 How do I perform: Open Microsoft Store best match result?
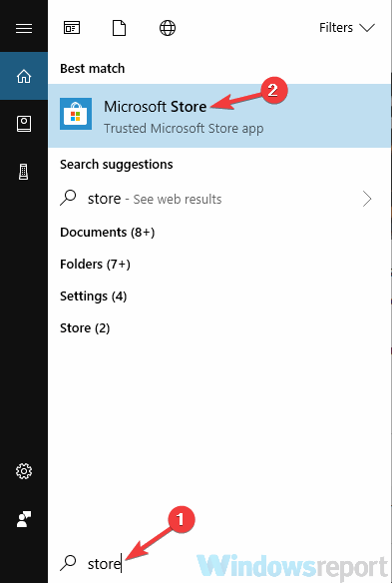click(x=219, y=116)
